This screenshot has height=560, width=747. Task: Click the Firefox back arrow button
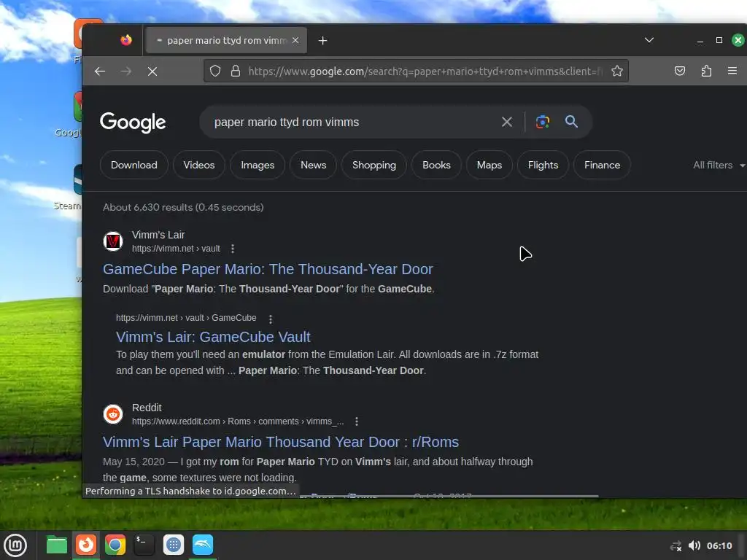(x=99, y=71)
